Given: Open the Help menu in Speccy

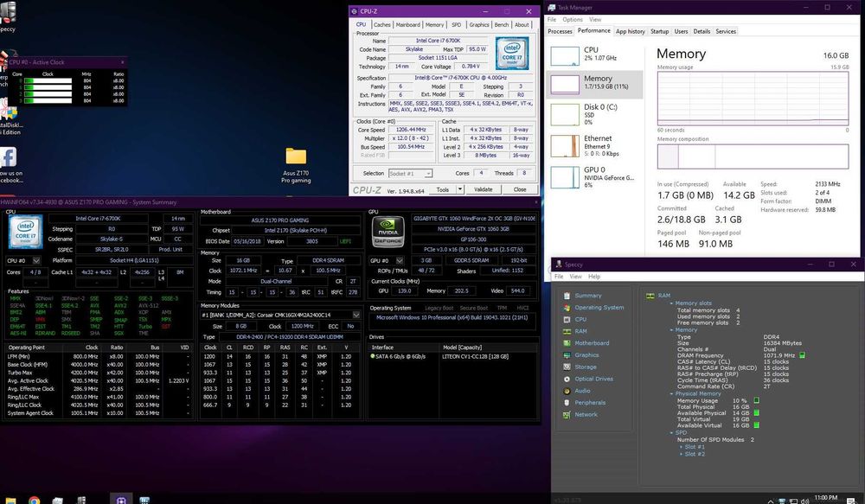Looking at the screenshot, I should coord(594,277).
